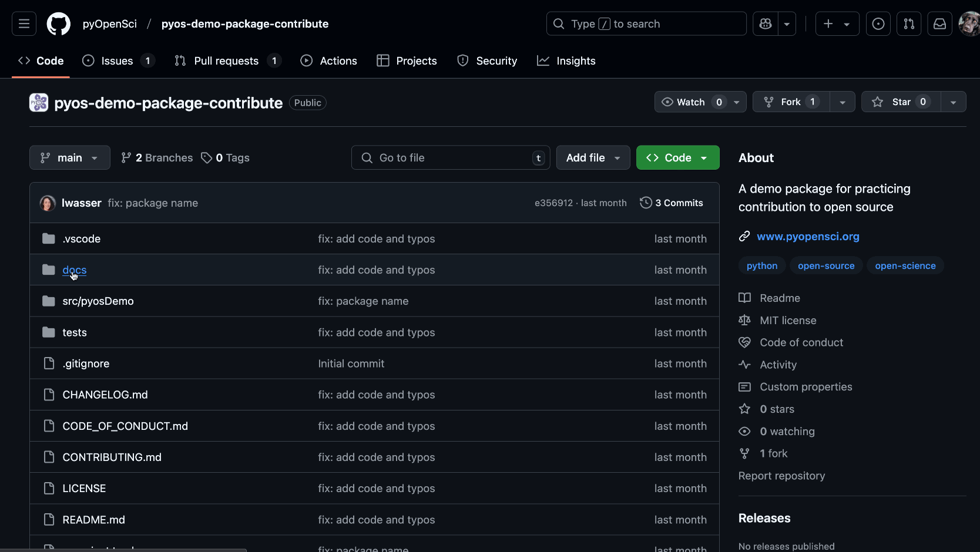
Task: Switch to the Issues tab
Action: (x=118, y=60)
